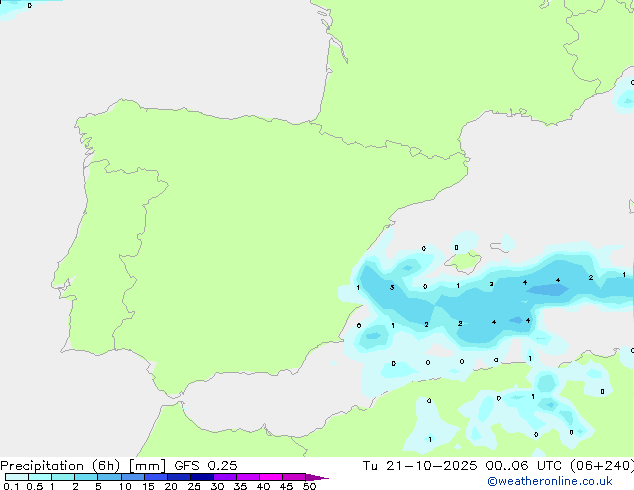The width and height of the screenshot is (634, 490).
Task: Click the 'Precipitation (6h)' title text
Action: (60, 466)
